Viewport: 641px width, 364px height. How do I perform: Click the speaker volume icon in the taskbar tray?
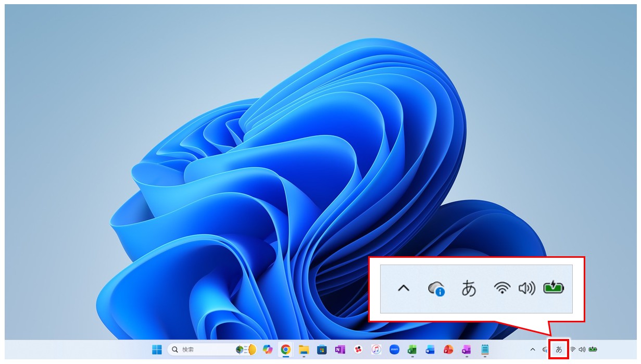582,349
